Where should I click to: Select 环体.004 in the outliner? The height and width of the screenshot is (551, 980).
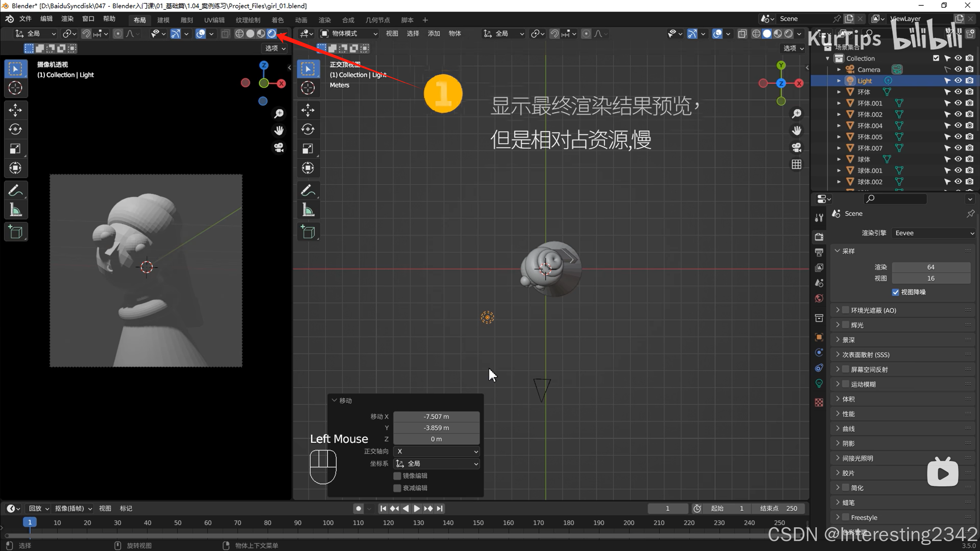[869, 126]
